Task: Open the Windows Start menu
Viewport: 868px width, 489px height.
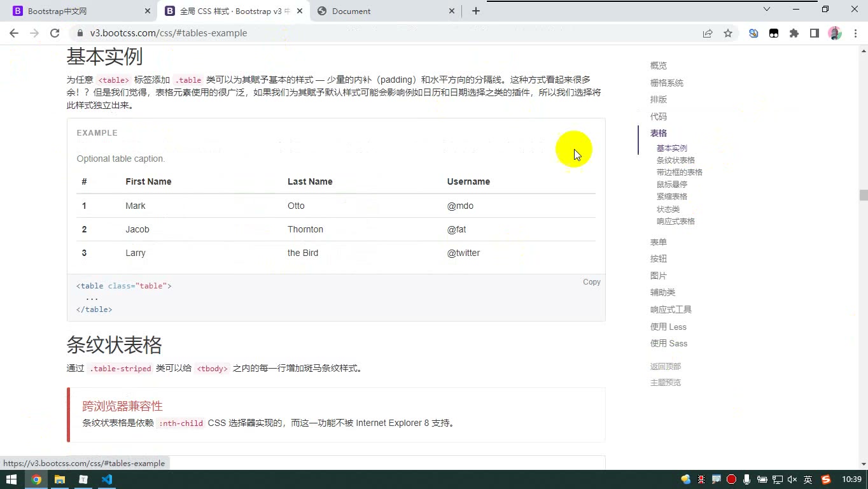Action: click(11, 479)
